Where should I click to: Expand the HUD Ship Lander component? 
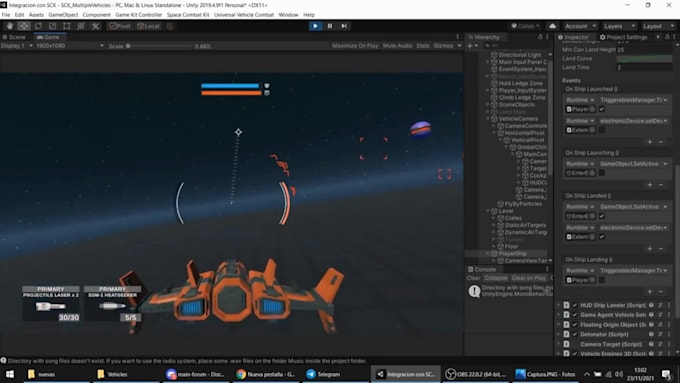tap(559, 305)
